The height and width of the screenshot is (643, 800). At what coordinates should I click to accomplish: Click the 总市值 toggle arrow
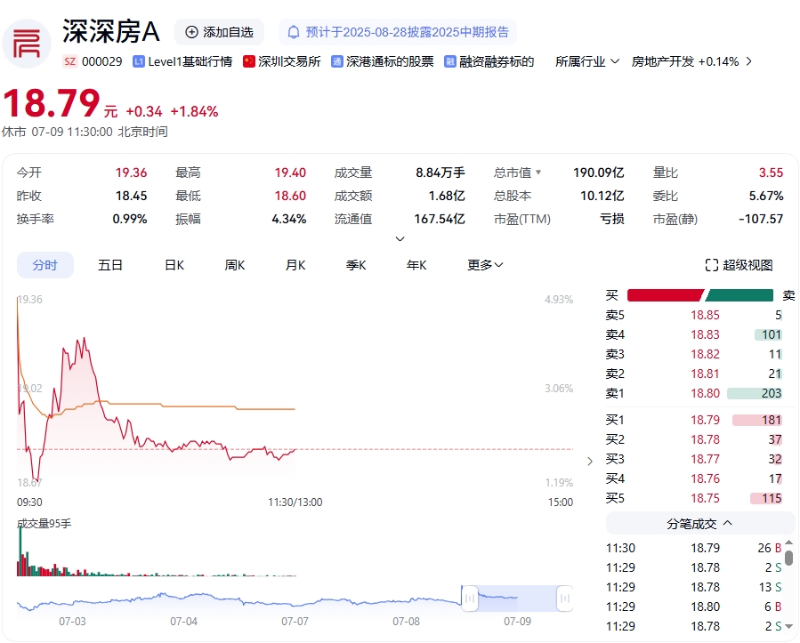(x=537, y=172)
